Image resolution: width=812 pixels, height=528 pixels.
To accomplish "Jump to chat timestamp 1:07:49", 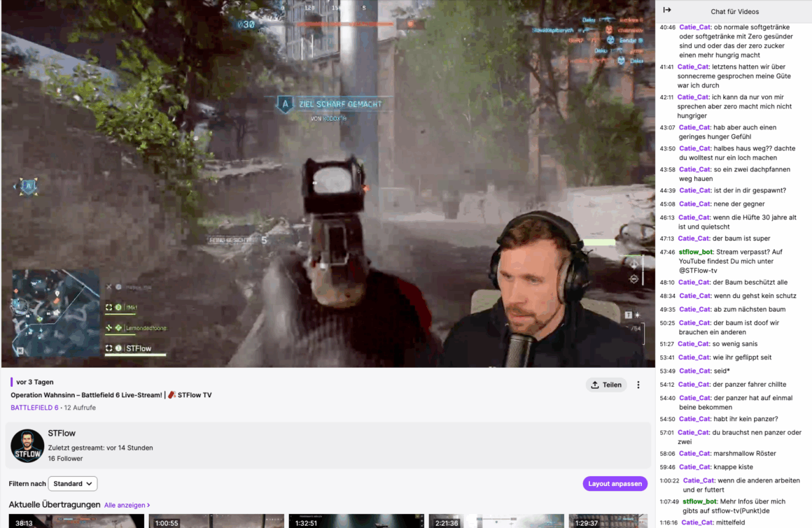I will tap(669, 501).
